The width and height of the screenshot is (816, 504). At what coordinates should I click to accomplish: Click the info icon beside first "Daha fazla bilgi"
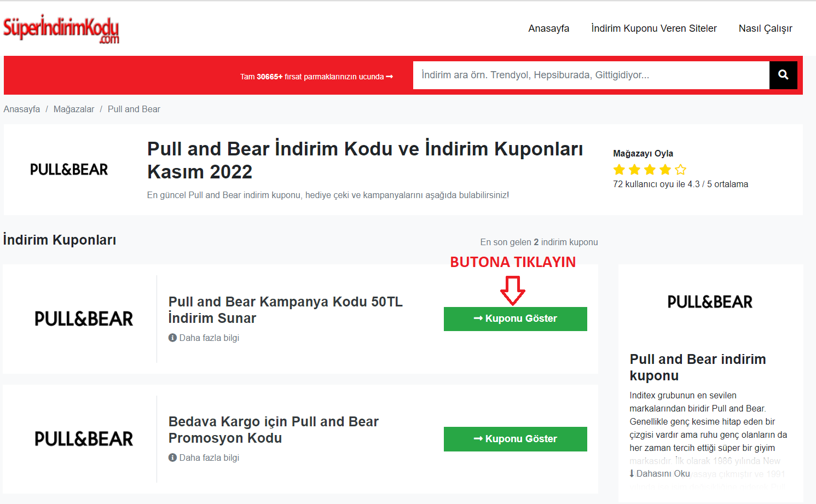coord(173,338)
